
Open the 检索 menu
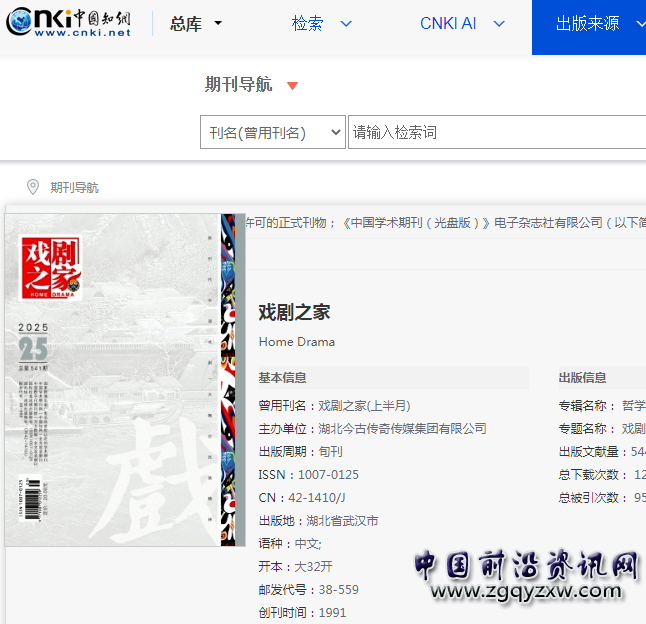(x=322, y=24)
